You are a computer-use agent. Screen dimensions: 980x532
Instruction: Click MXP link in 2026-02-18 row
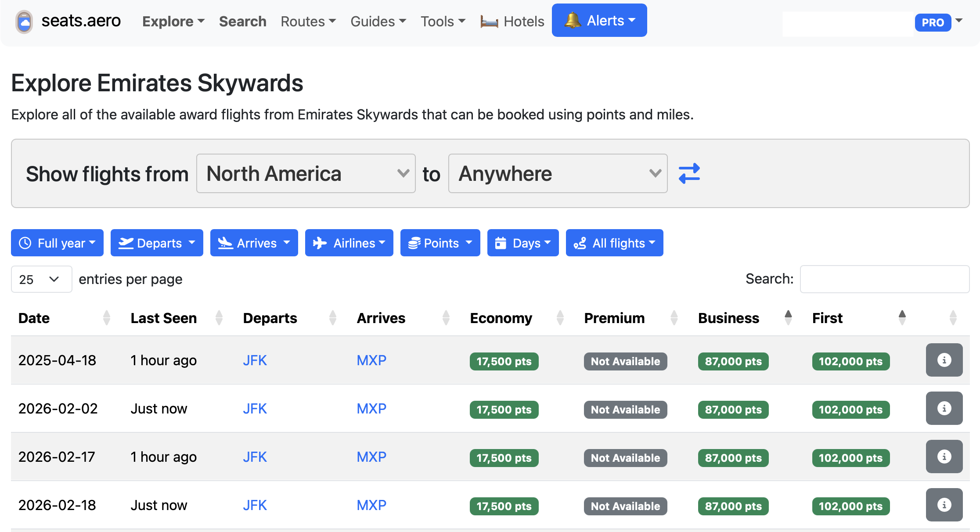coord(371,505)
